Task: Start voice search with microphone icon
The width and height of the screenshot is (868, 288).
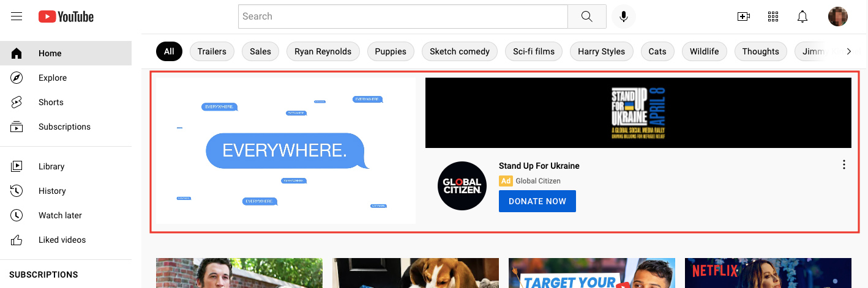Action: pos(624,17)
